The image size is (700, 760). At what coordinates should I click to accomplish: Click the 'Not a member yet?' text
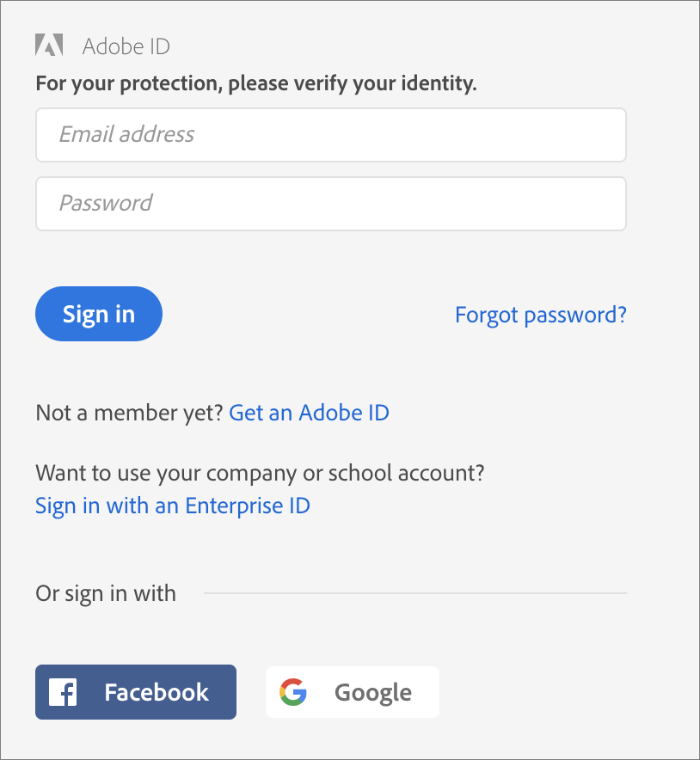click(x=130, y=413)
